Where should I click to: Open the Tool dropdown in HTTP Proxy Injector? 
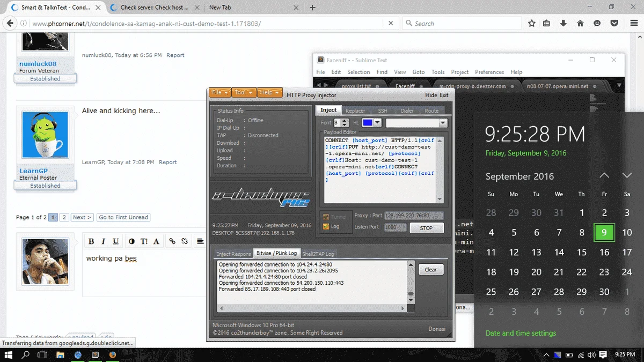coord(244,92)
